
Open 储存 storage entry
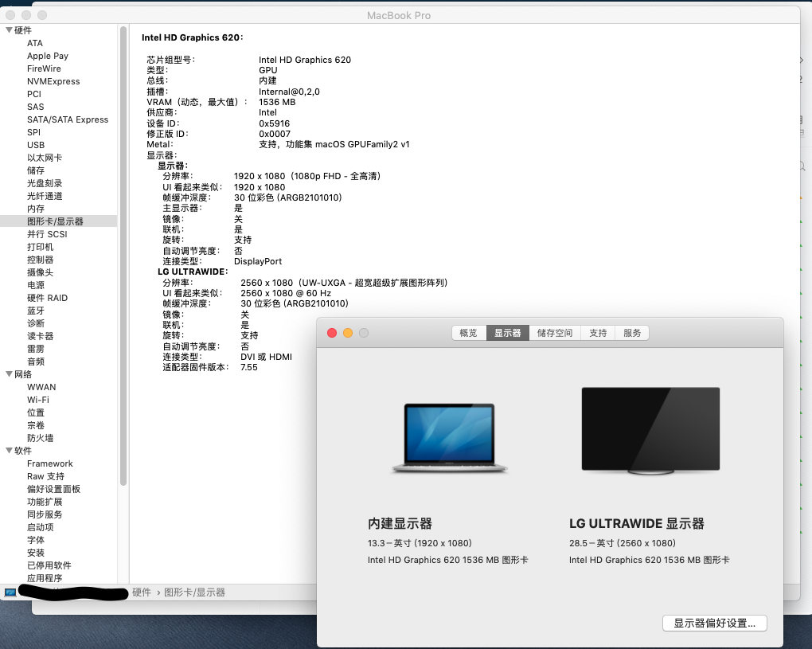(36, 170)
